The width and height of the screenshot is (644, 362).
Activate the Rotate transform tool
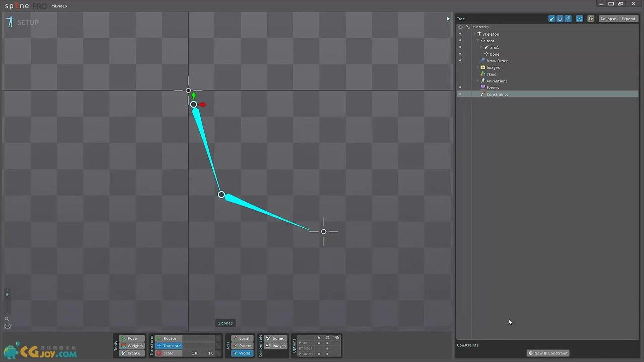[x=169, y=338]
